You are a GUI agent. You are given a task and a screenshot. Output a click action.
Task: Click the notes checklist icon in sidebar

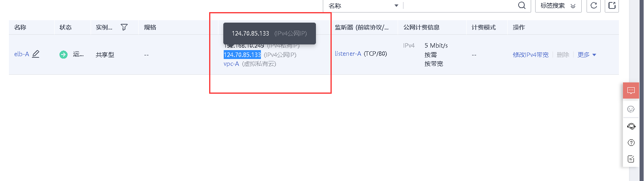point(631,159)
